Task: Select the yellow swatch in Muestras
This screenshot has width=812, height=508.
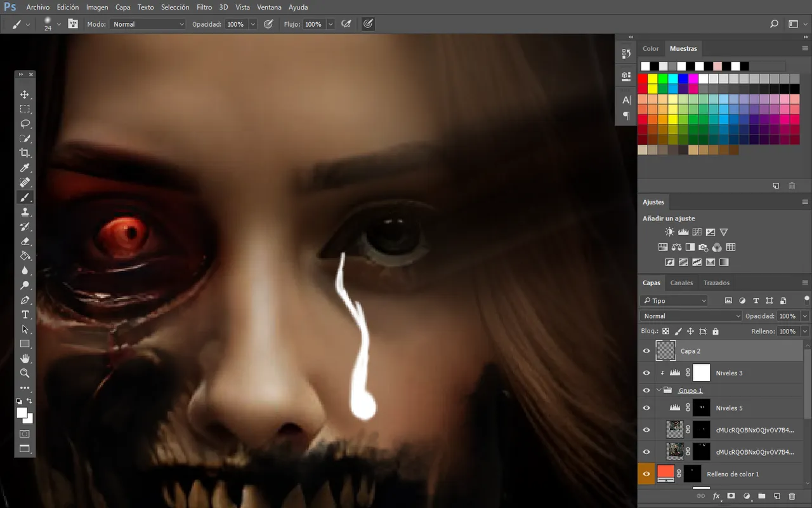Action: pyautogui.click(x=653, y=79)
